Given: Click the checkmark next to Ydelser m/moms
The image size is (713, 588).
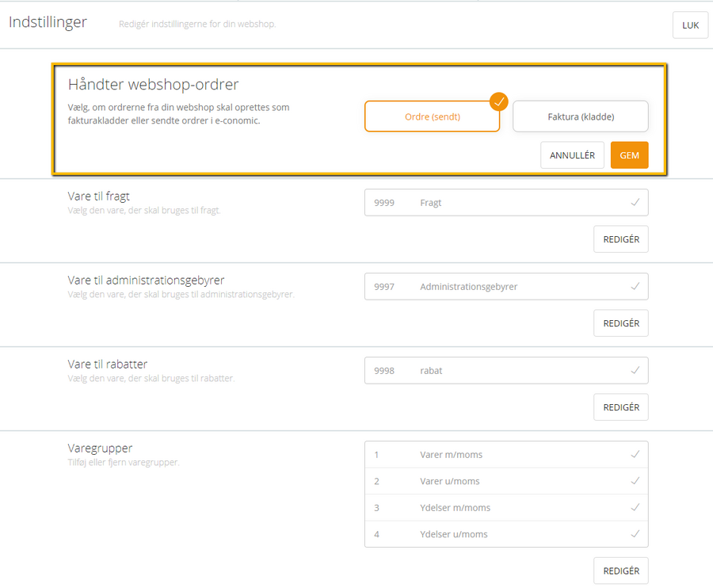Looking at the screenshot, I should tap(635, 507).
